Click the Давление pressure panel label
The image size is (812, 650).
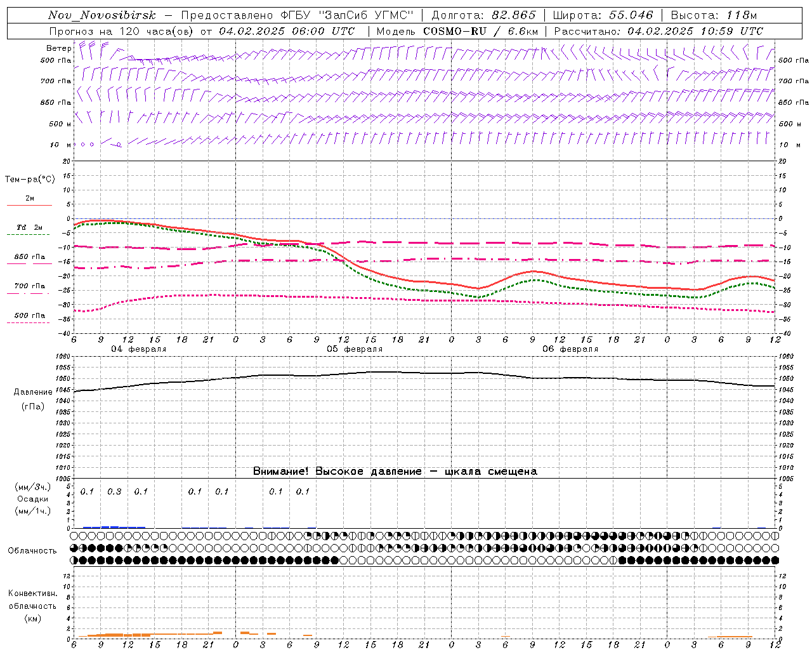[33, 392]
